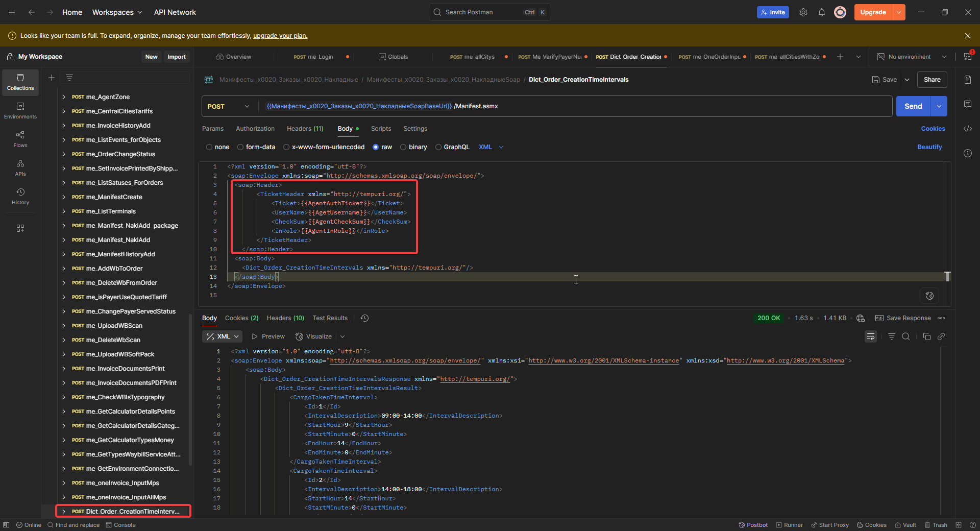The height and width of the screenshot is (531, 980).
Task: Search within the response body
Action: (906, 336)
